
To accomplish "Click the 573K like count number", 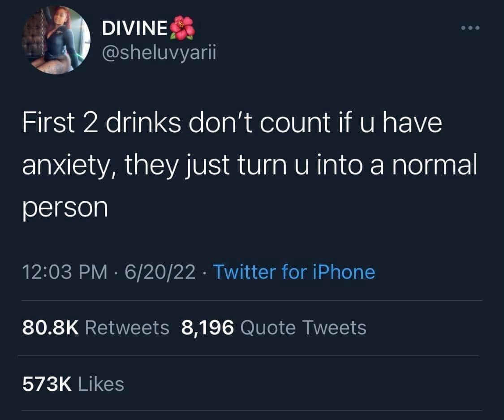I will tap(47, 384).
